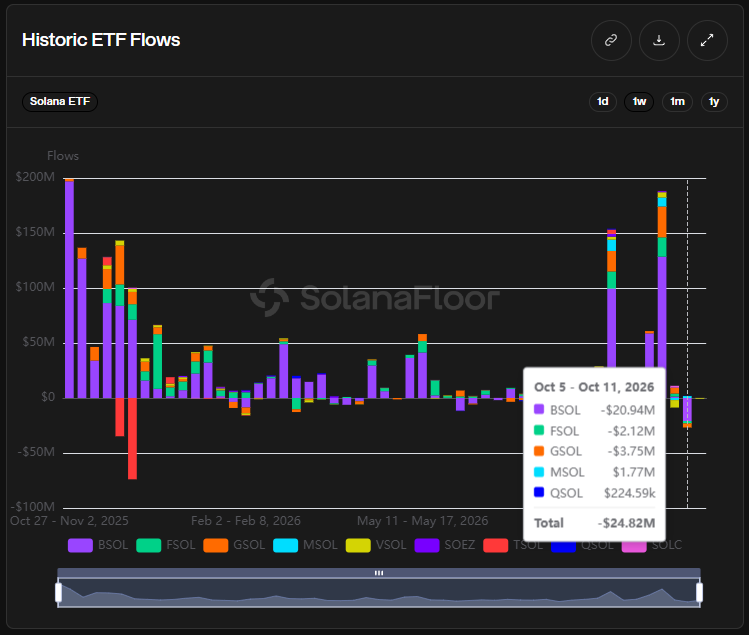Click the right handle of range slider

[699, 592]
